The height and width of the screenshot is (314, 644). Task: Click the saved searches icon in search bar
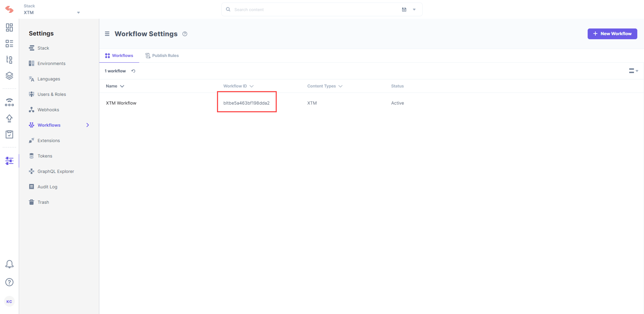pos(404,10)
